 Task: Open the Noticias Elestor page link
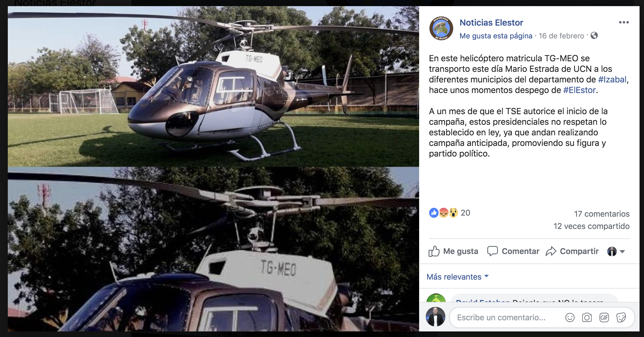point(491,23)
